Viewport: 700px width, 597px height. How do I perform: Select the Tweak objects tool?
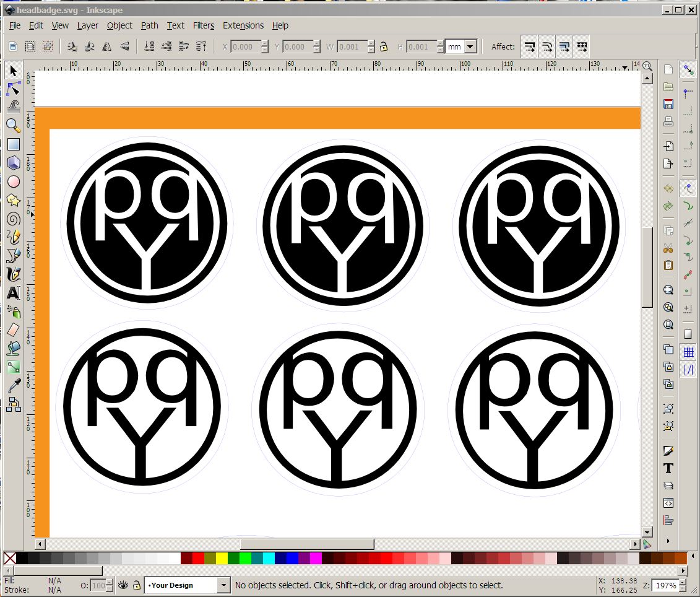coord(14,107)
